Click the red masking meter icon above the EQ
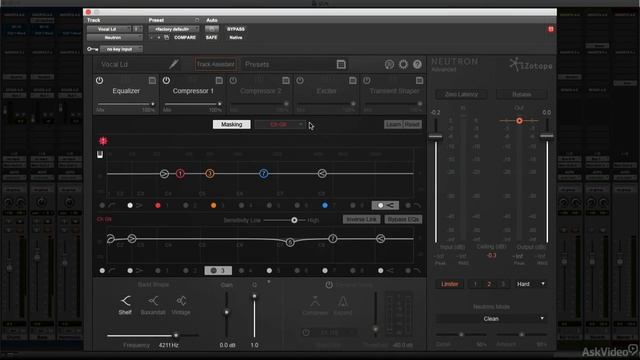Screen dimensions: 640x360 103,141
